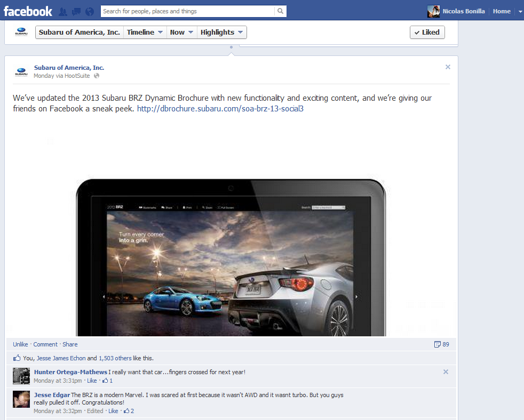Click Share under the post
524x420 pixels.
(x=70, y=344)
